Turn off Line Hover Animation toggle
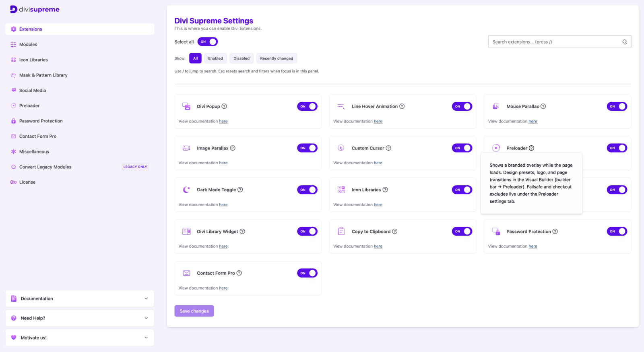This screenshot has height=352, width=644. click(x=462, y=106)
